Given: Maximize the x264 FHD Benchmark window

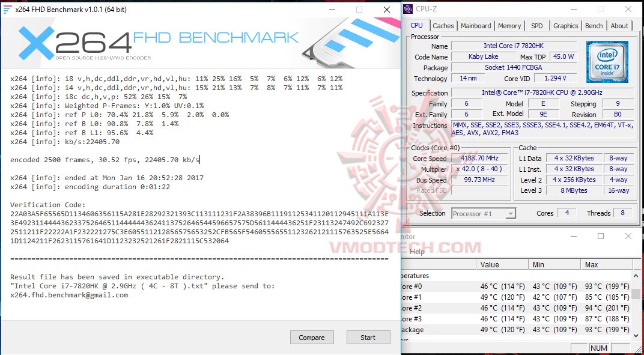Looking at the screenshot, I should coord(359,10).
